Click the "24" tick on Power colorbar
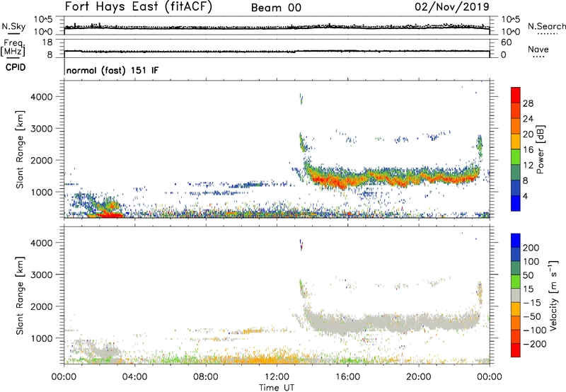Viewport: 566px width, 392px height. tap(528, 119)
